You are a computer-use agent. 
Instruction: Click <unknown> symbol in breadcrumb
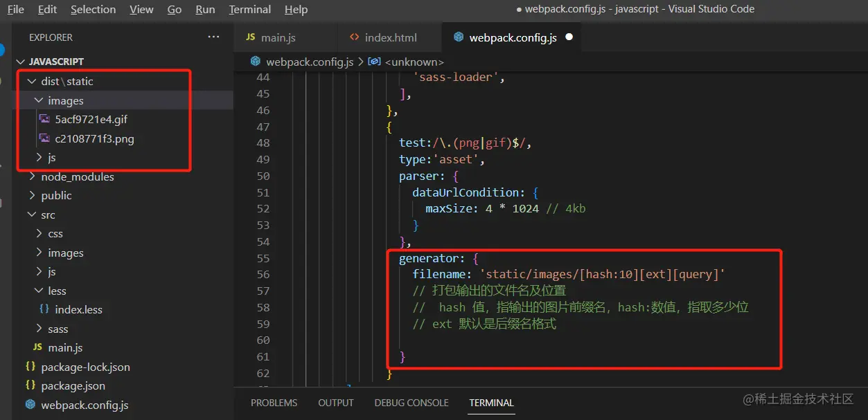coord(414,62)
